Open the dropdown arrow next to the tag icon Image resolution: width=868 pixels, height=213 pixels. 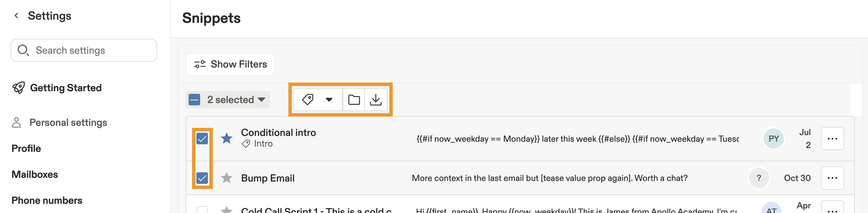click(328, 99)
